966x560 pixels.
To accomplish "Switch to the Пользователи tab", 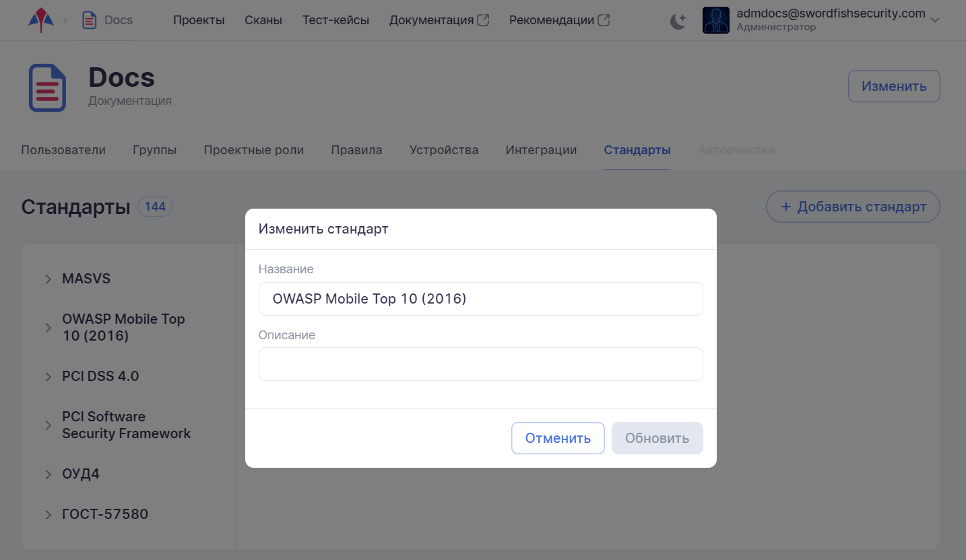I will pyautogui.click(x=63, y=150).
